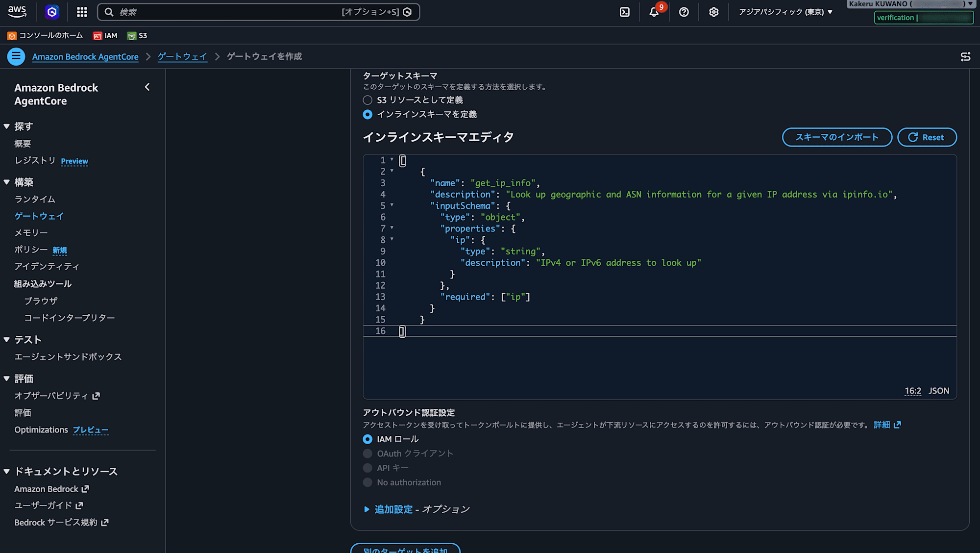980x553 pixels.
Task: Open console settings gear
Action: pos(714,12)
